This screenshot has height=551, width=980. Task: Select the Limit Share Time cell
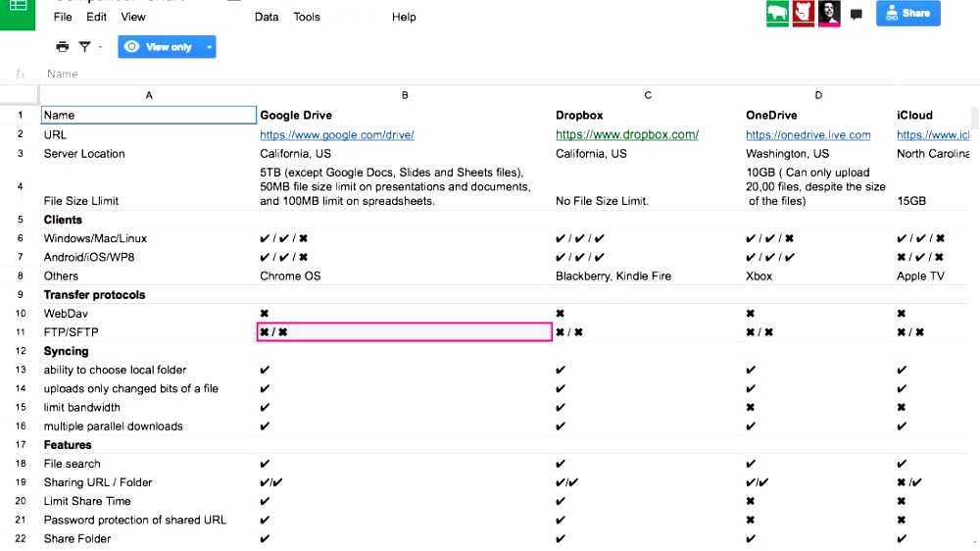pos(149,501)
